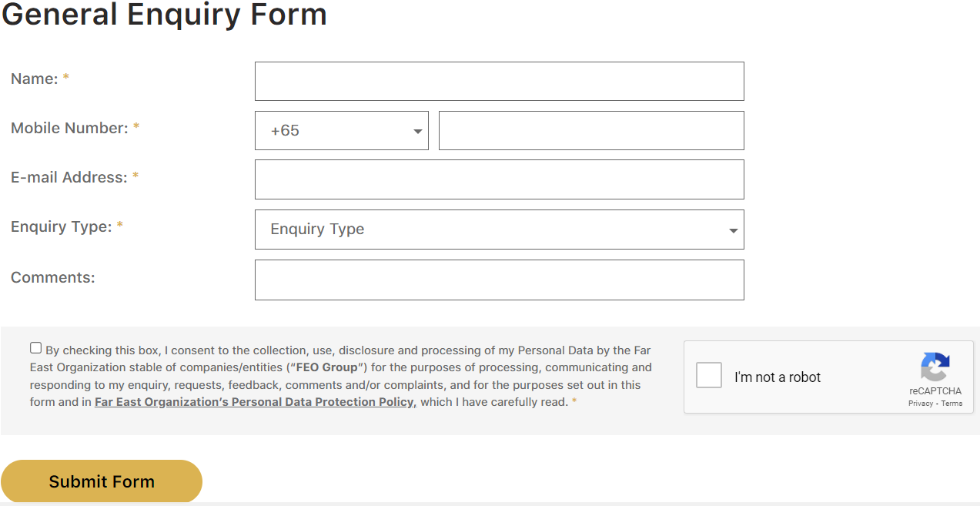Check the "I'm not a robot" box
The image size is (980, 506).
pos(709,376)
